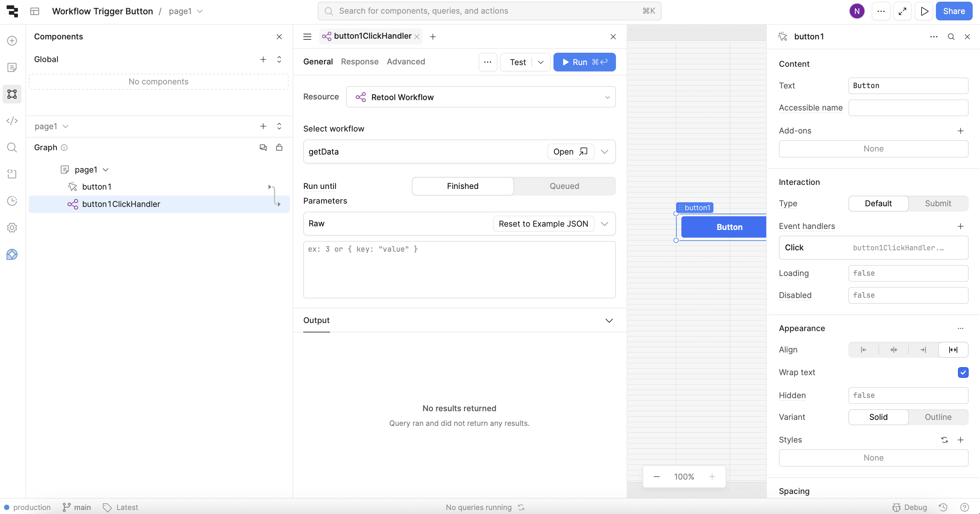Switch button Type to Submit
Image resolution: width=980 pixels, height=514 pixels.
pyautogui.click(x=938, y=203)
